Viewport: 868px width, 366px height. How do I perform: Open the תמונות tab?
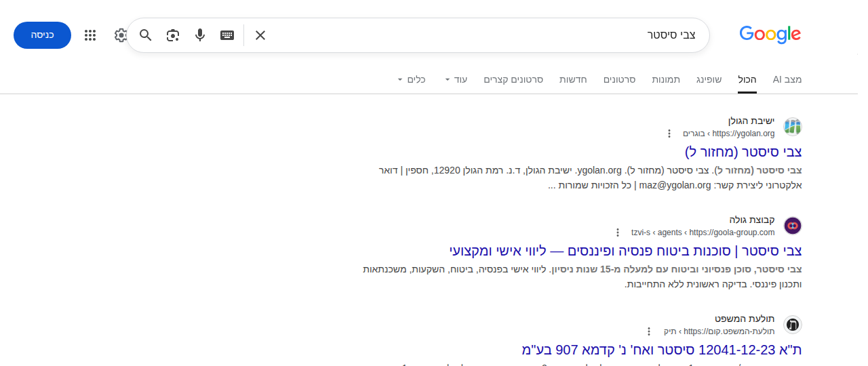point(666,79)
